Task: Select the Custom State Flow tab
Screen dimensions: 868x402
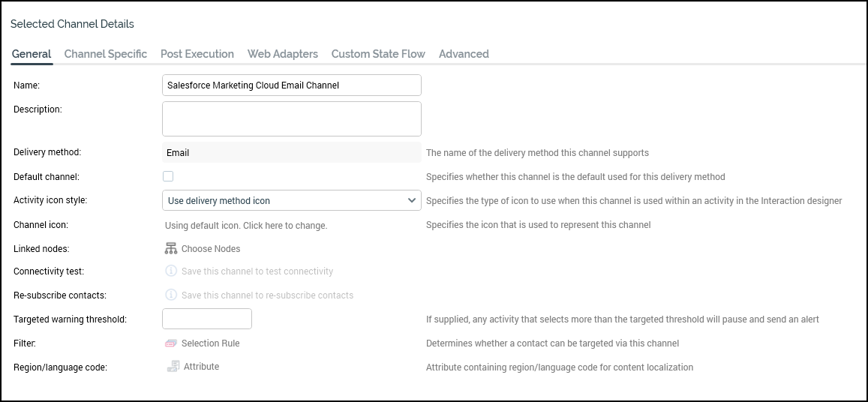Action: coord(378,54)
